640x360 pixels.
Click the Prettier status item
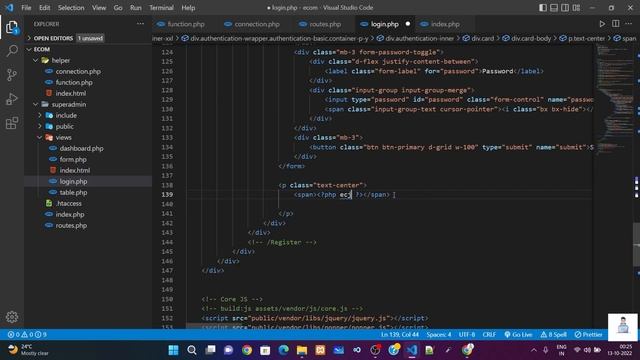588,335
